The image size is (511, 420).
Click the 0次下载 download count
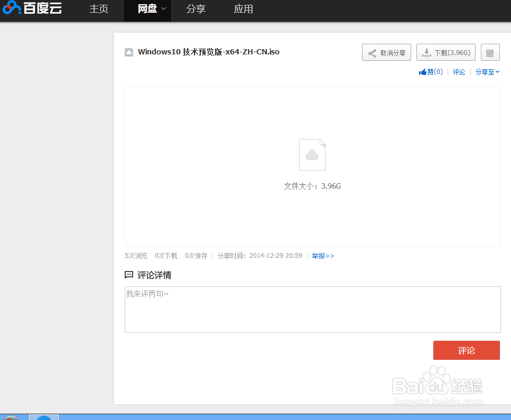[x=166, y=256]
